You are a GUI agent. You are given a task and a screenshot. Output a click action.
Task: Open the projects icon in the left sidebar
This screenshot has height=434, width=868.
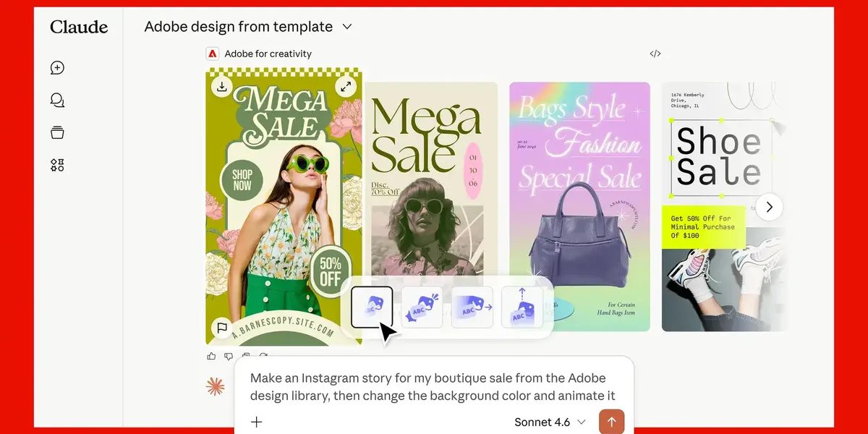pyautogui.click(x=56, y=132)
